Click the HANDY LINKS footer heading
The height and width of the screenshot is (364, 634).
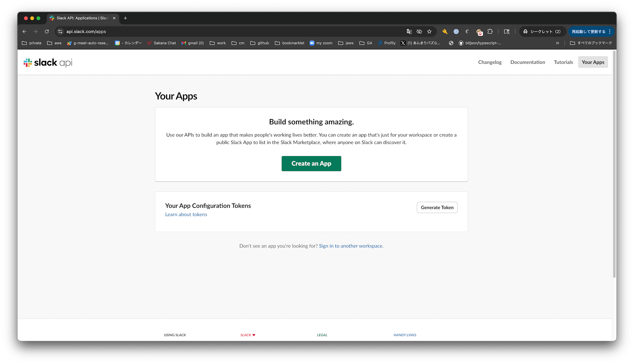[405, 335]
